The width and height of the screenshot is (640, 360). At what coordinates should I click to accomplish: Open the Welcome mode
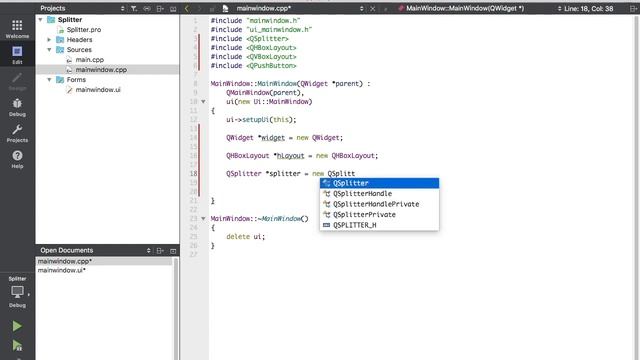[x=17, y=29]
